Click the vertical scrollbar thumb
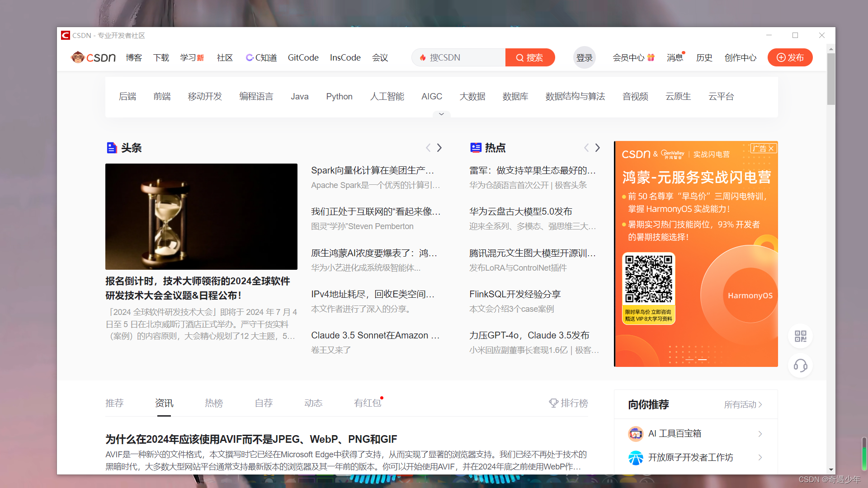The image size is (868, 488). point(831,79)
